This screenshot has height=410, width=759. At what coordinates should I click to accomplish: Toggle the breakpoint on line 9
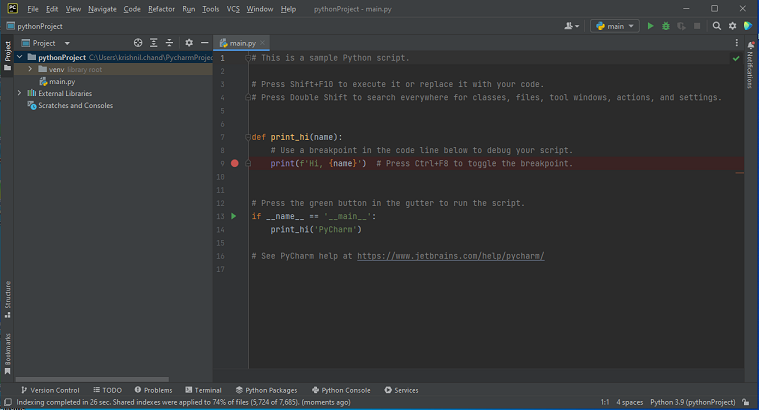pyautogui.click(x=235, y=164)
